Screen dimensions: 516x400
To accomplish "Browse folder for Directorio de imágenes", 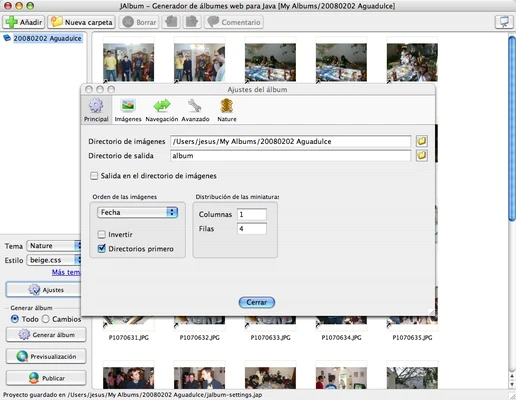I will pyautogui.click(x=422, y=141).
